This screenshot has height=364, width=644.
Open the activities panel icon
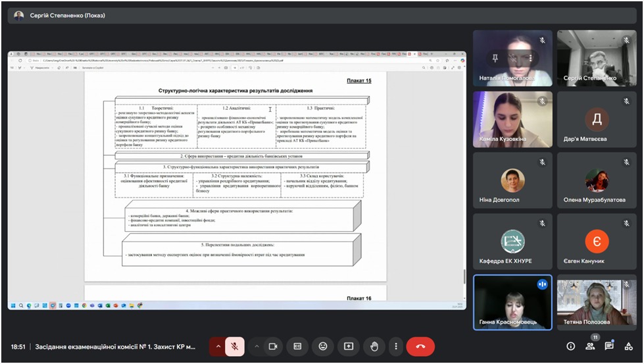coord(629,346)
